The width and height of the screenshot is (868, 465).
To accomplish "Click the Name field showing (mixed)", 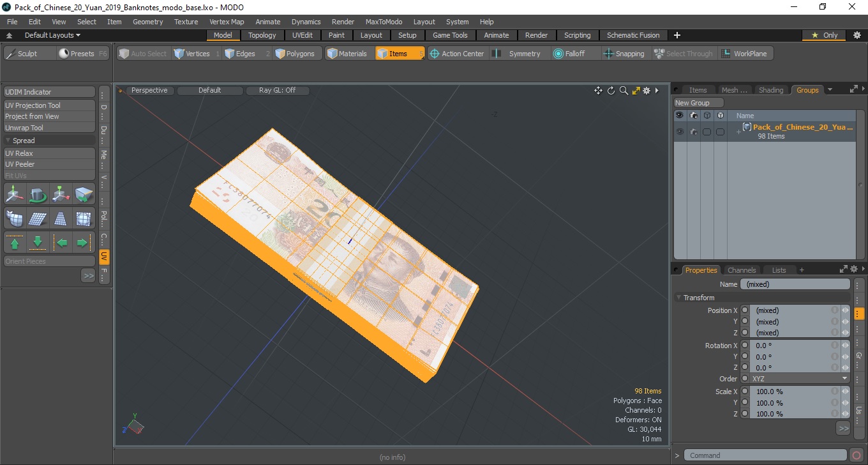I will click(795, 284).
